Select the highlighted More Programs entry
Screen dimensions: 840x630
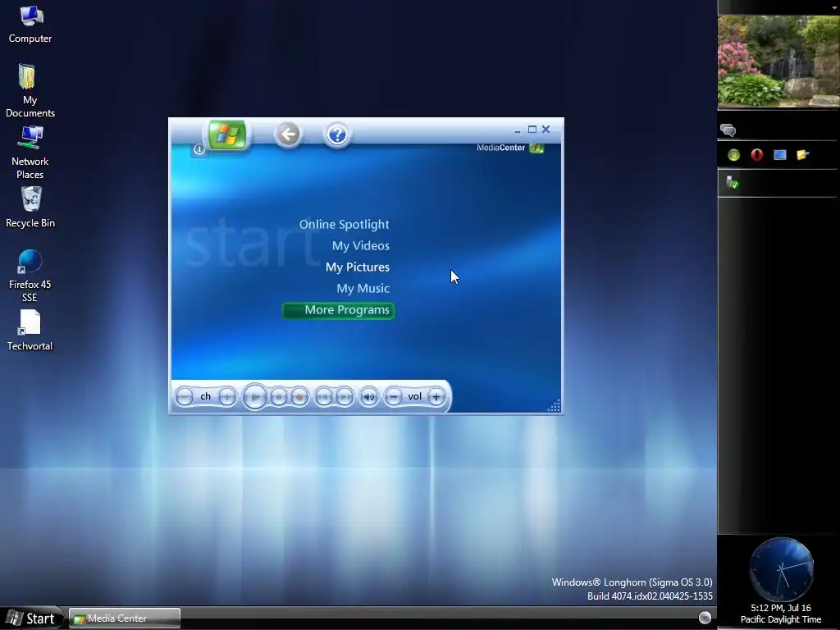pos(338,310)
